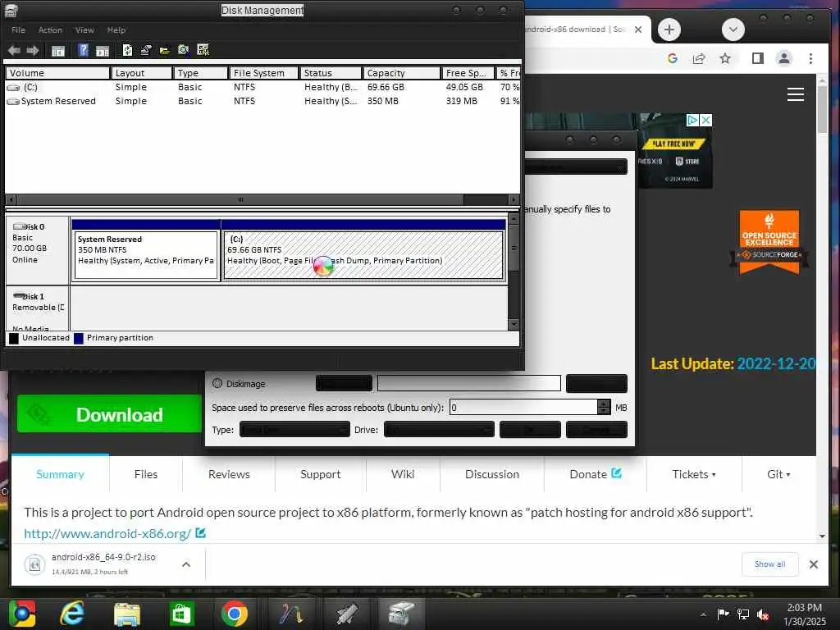Click the Share this page icon in Chrome
This screenshot has height=630, width=840.
(699, 58)
